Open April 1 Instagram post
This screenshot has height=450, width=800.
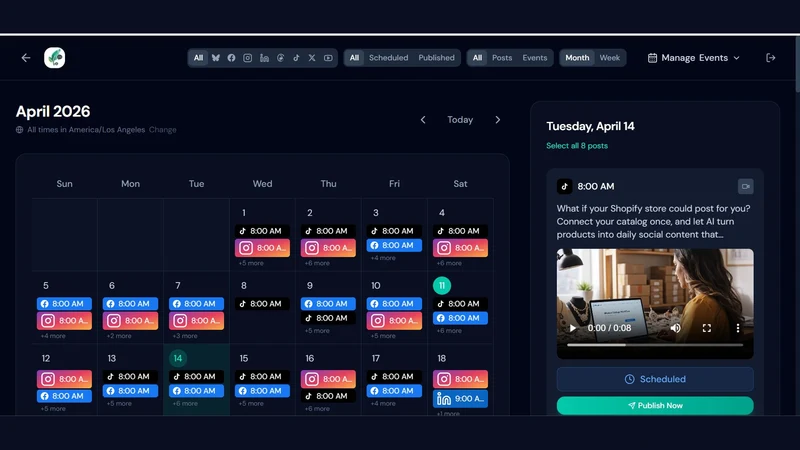coord(262,248)
